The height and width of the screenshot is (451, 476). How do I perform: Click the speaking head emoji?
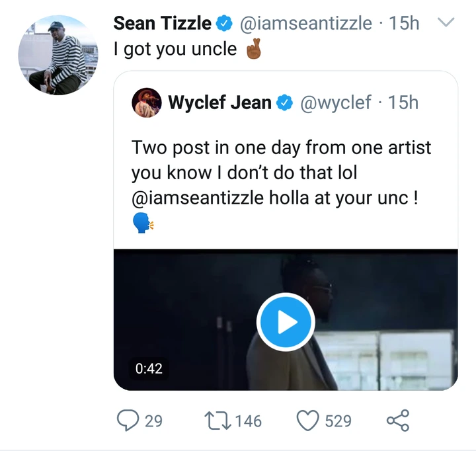point(143,224)
